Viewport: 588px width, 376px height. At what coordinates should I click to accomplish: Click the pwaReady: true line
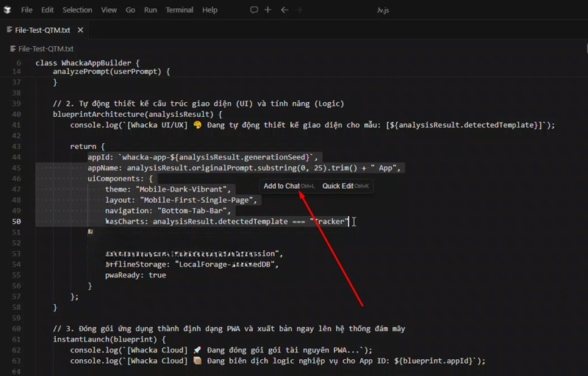click(135, 275)
